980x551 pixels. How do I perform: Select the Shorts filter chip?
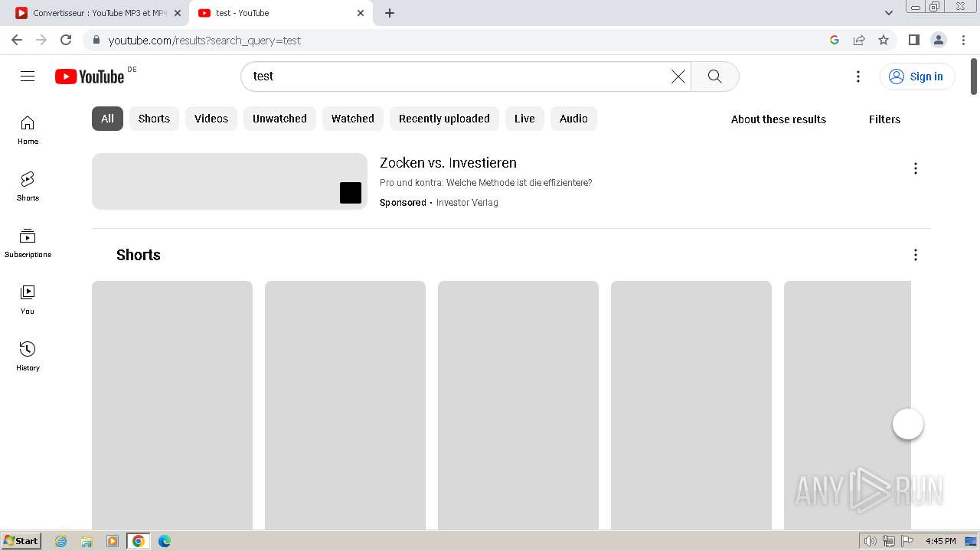154,119
